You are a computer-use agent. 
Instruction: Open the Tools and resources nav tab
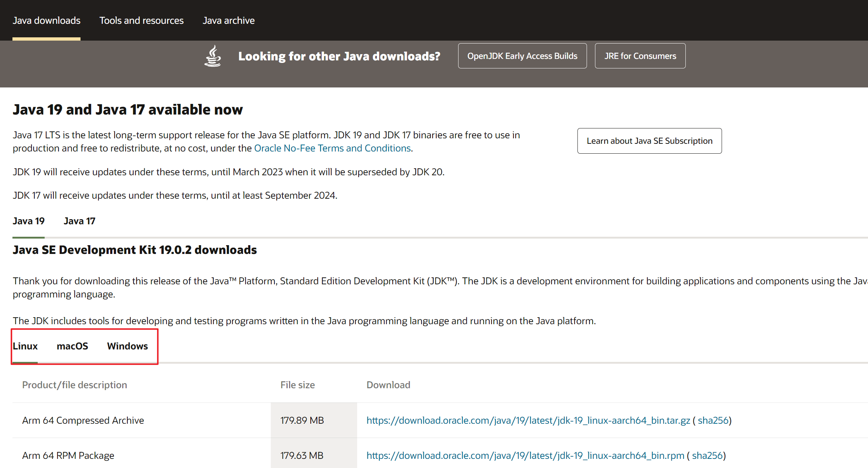(142, 20)
